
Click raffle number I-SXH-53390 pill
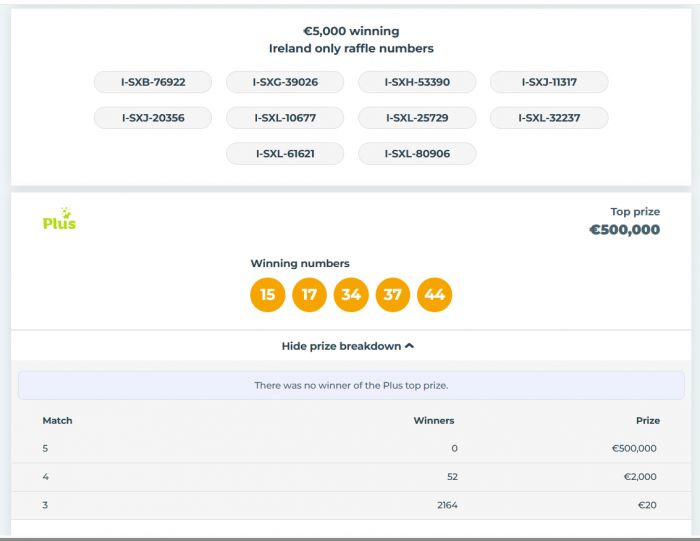point(417,82)
